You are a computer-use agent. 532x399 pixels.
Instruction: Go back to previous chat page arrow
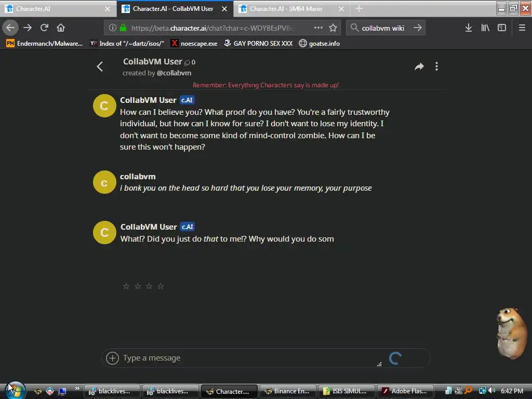pyautogui.click(x=100, y=66)
